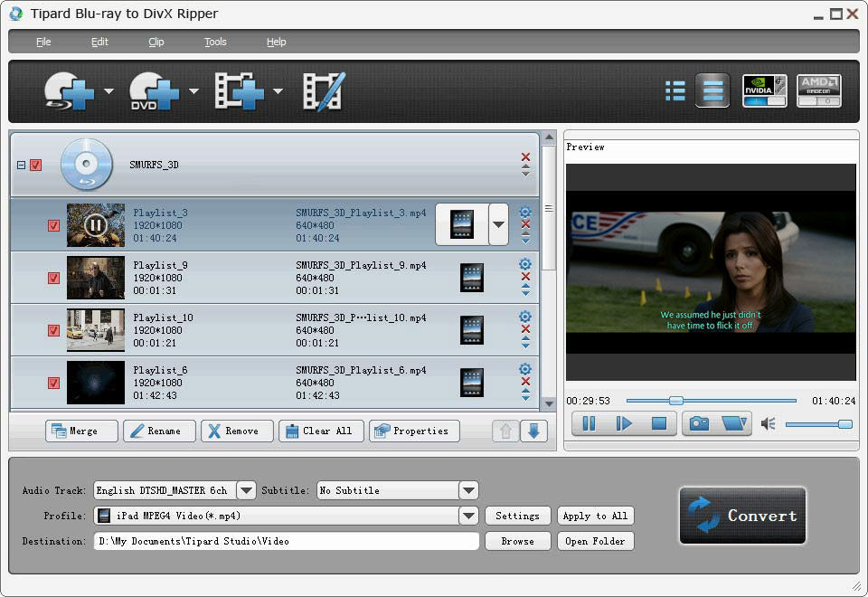Take a snapshot with the camera icon

[699, 423]
